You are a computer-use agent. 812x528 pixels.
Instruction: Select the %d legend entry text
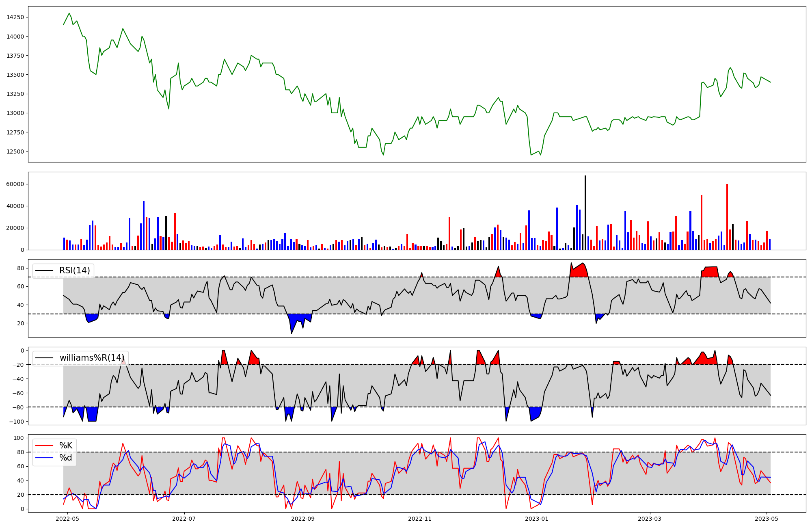(x=66, y=458)
